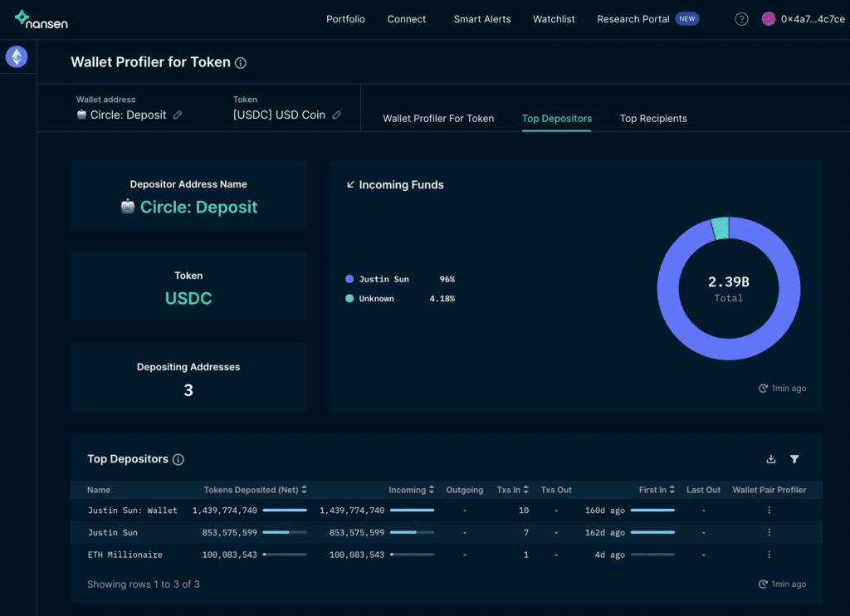Click info icon next to Top Depositors heading
This screenshot has height=616, width=850.
(178, 460)
